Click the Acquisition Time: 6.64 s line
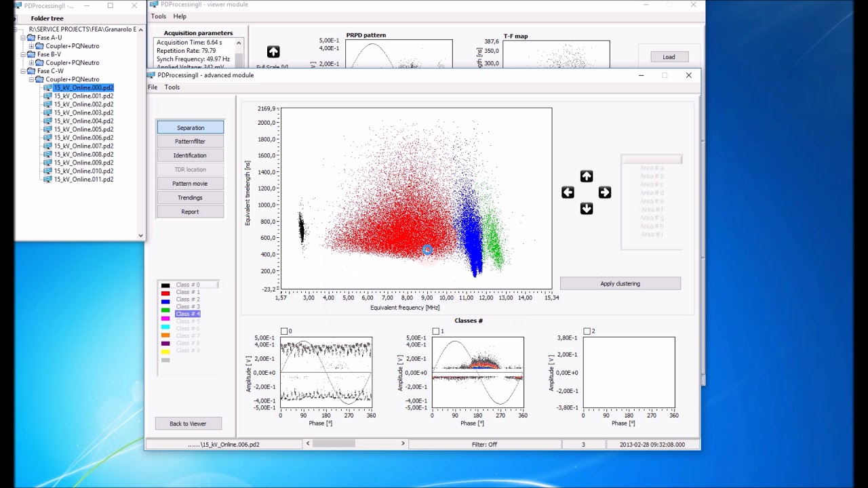 (x=189, y=43)
